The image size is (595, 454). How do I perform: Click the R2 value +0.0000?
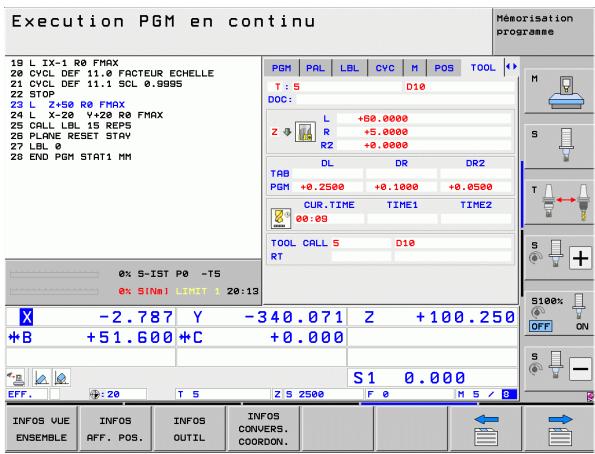[386, 145]
